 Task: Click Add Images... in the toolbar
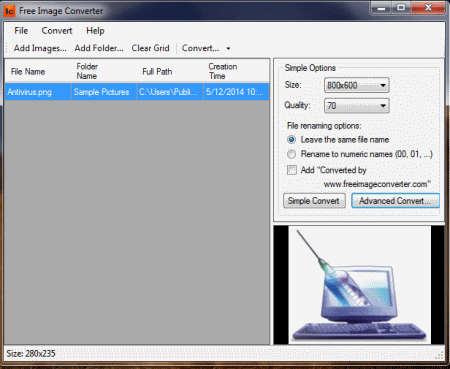coord(40,48)
